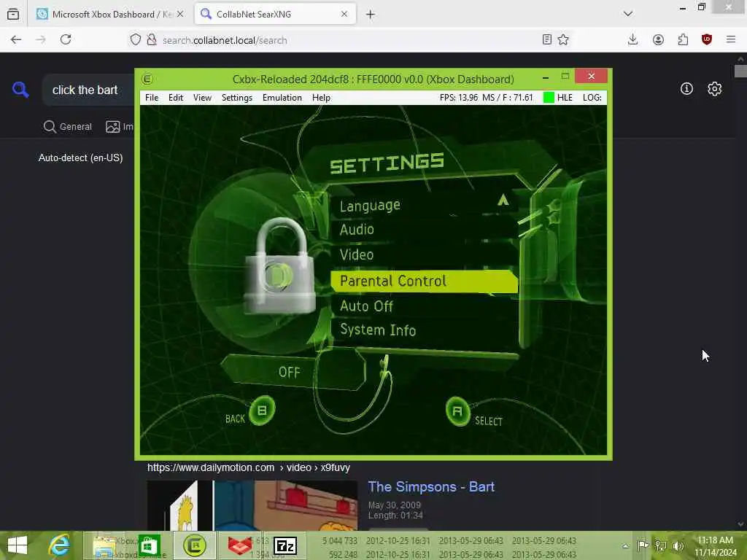This screenshot has width=747, height=560.
Task: Click the site security lock icon
Action: tap(152, 39)
